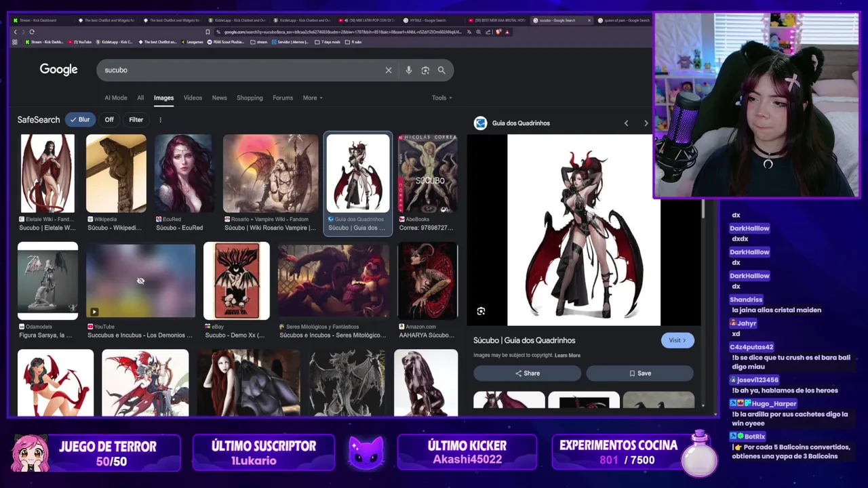Submit search with the magnifier icon
The image size is (868, 488).
coord(441,70)
